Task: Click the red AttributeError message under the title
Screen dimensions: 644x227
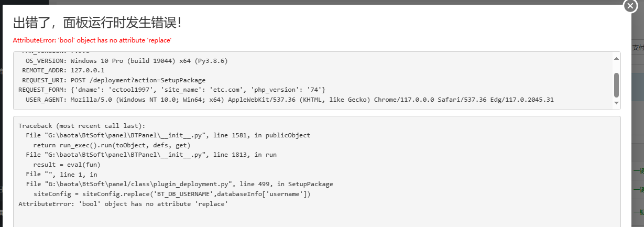Action: click(x=92, y=40)
